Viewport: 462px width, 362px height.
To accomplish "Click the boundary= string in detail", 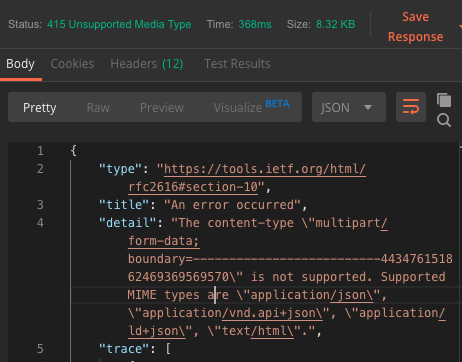I will (160, 259).
